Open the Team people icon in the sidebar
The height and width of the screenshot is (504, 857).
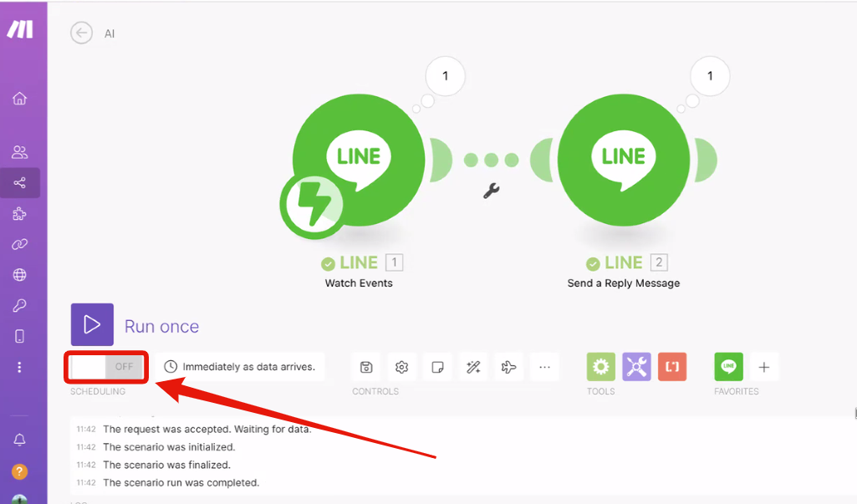[20, 152]
